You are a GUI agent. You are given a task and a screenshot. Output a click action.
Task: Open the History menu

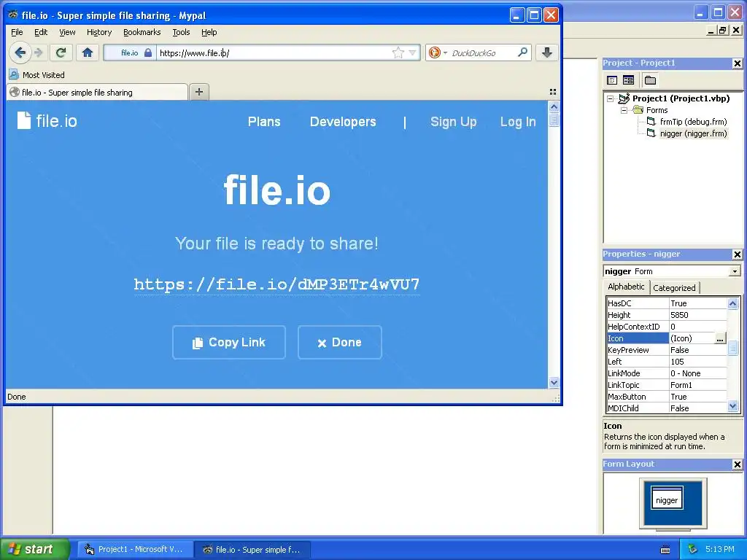coord(99,32)
